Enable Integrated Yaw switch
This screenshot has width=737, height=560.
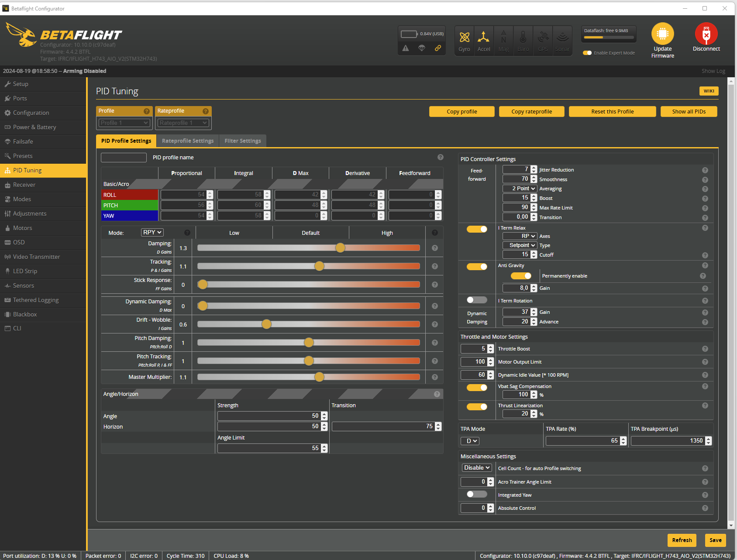point(477,494)
